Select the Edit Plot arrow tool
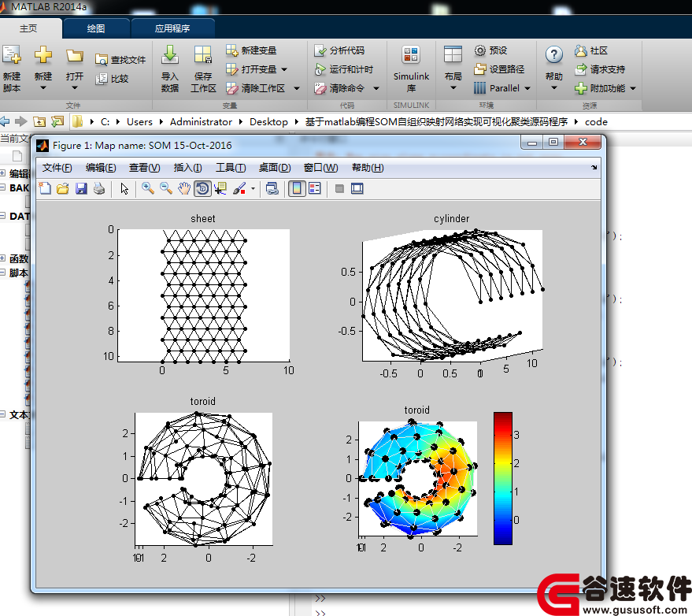692x616 pixels. (x=124, y=189)
